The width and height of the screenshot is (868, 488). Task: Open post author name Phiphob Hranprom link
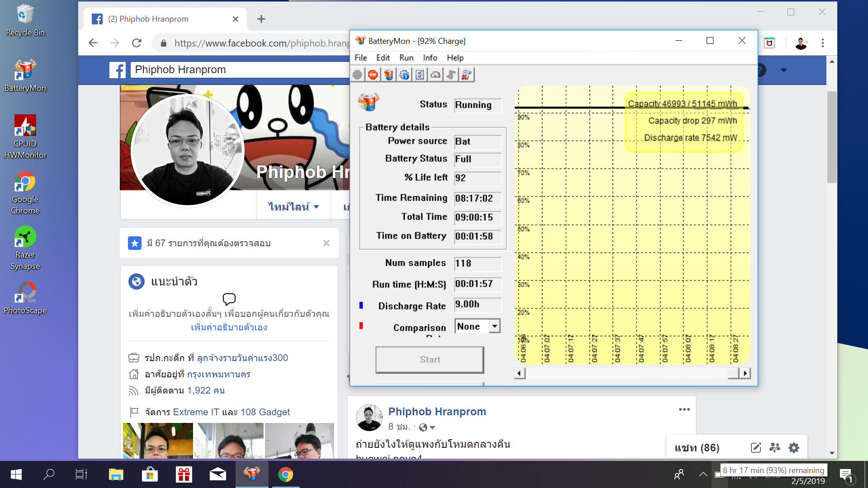437,412
